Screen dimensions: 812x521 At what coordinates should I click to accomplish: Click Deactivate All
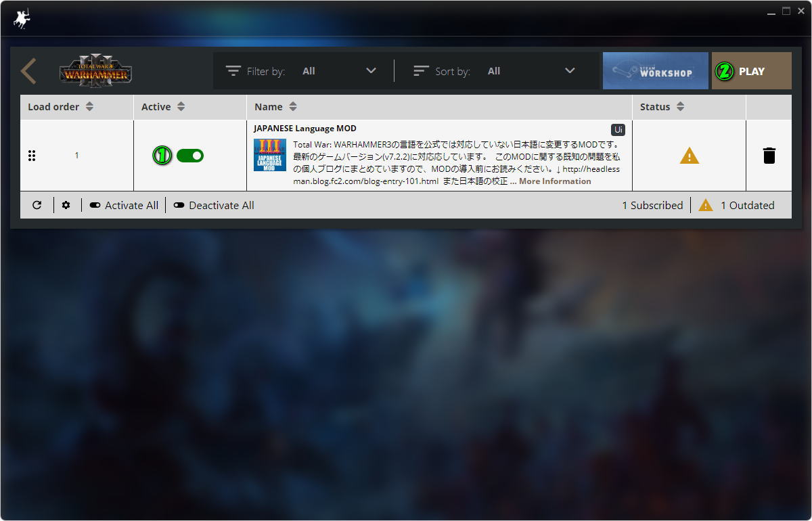coord(214,206)
